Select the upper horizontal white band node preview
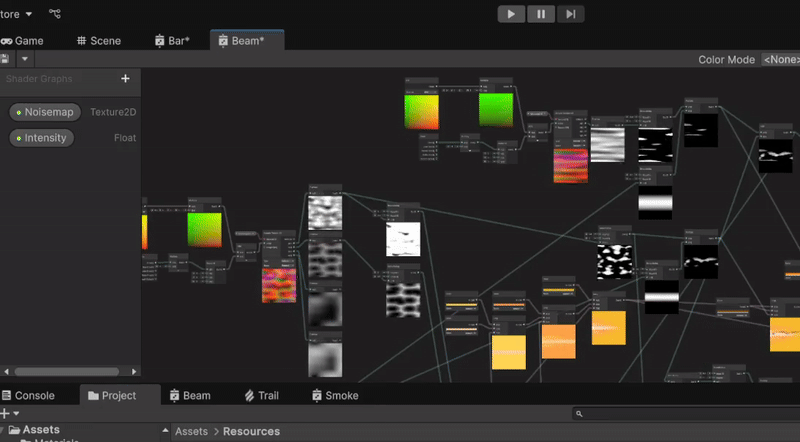This screenshot has width=800, height=442. (x=656, y=202)
